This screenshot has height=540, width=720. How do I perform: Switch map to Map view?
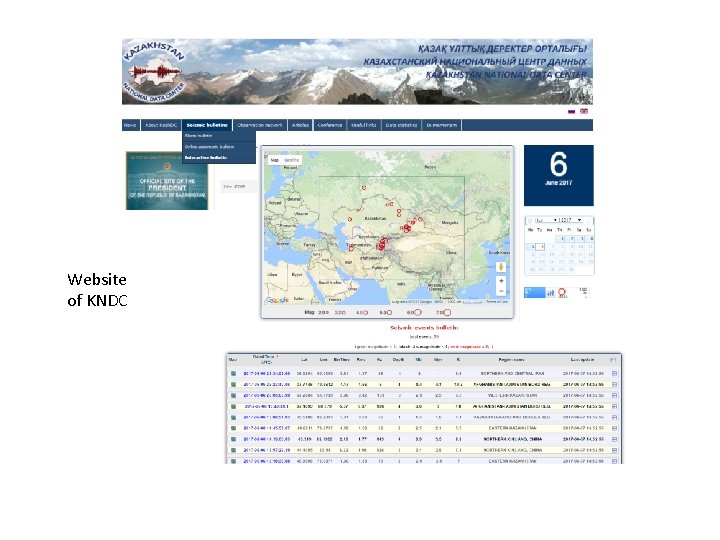pos(275,160)
